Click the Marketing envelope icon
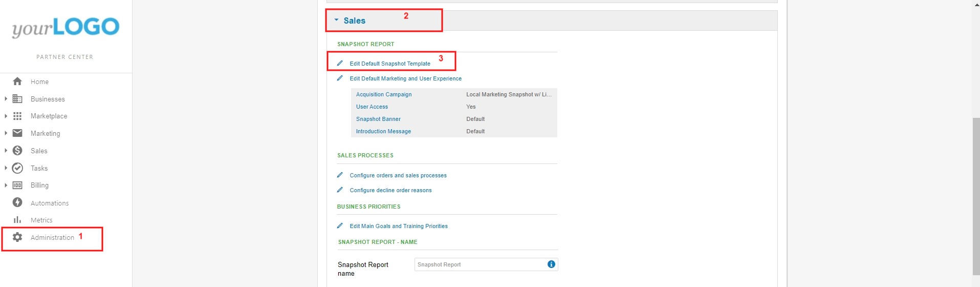Image resolution: width=980 pixels, height=287 pixels. click(x=17, y=133)
